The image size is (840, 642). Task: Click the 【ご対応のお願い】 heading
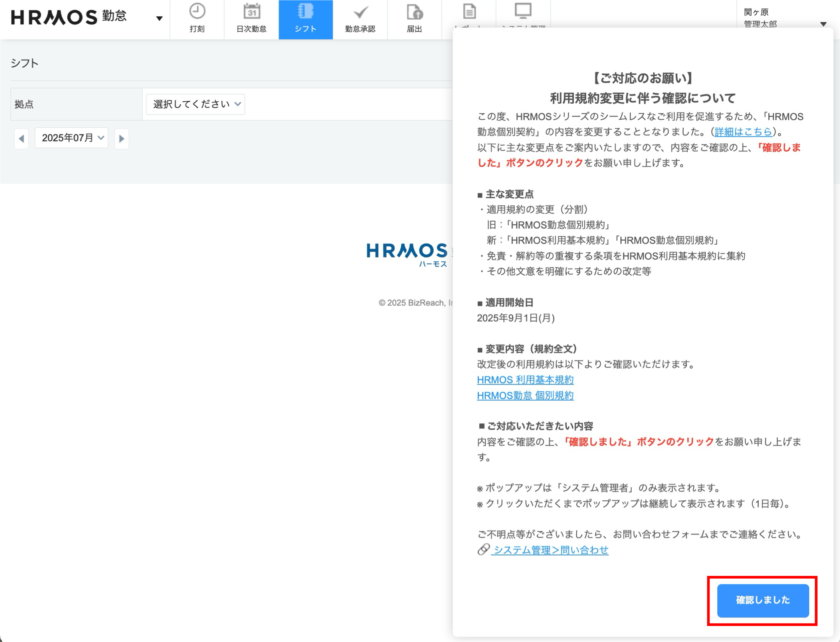click(x=643, y=78)
